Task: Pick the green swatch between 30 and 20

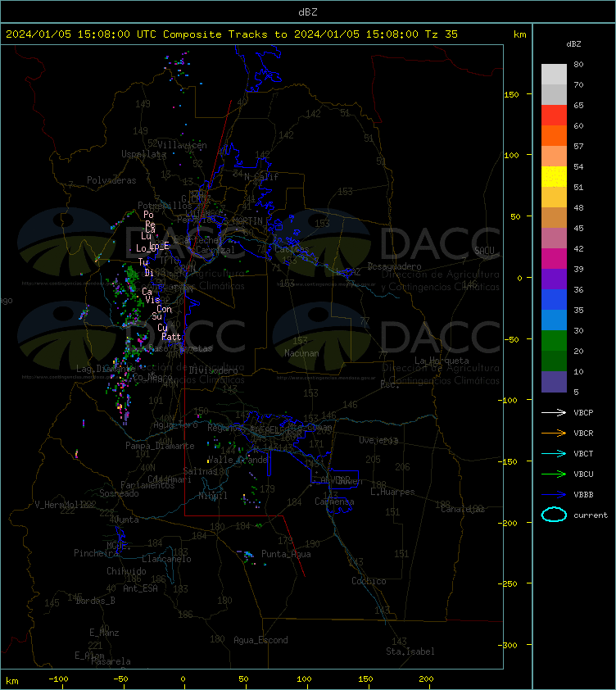Action: coord(554,341)
